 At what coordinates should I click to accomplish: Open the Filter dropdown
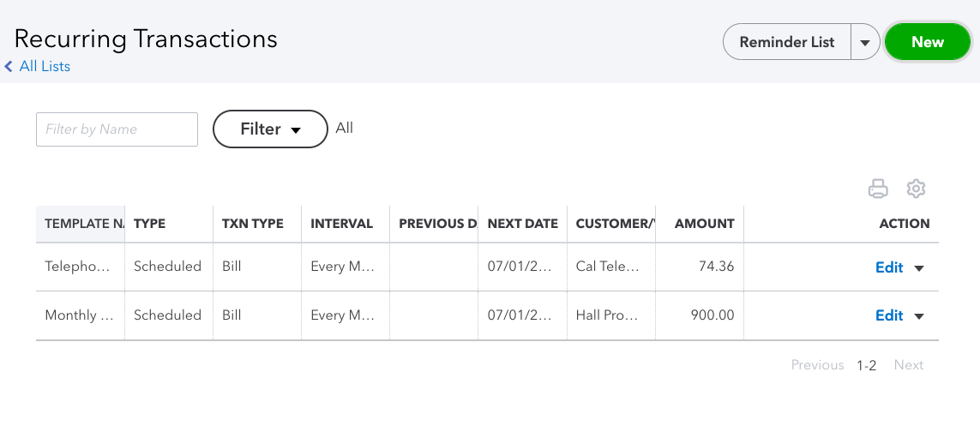point(270,129)
